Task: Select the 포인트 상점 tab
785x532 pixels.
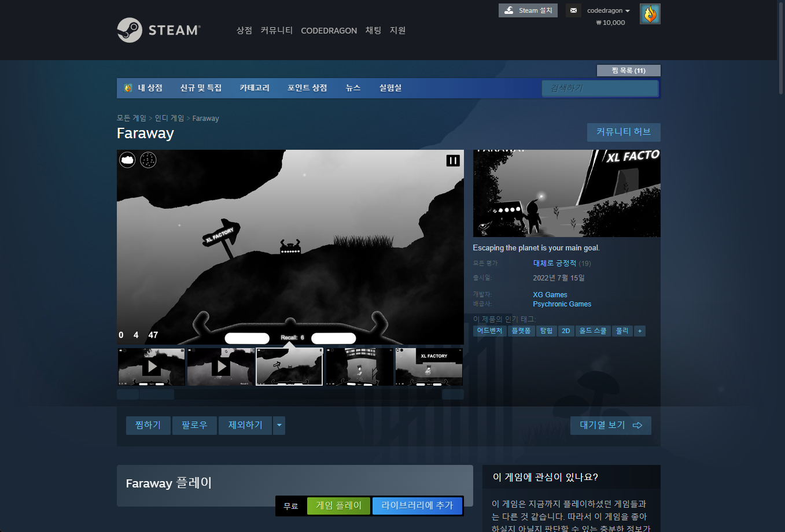Action: click(307, 88)
